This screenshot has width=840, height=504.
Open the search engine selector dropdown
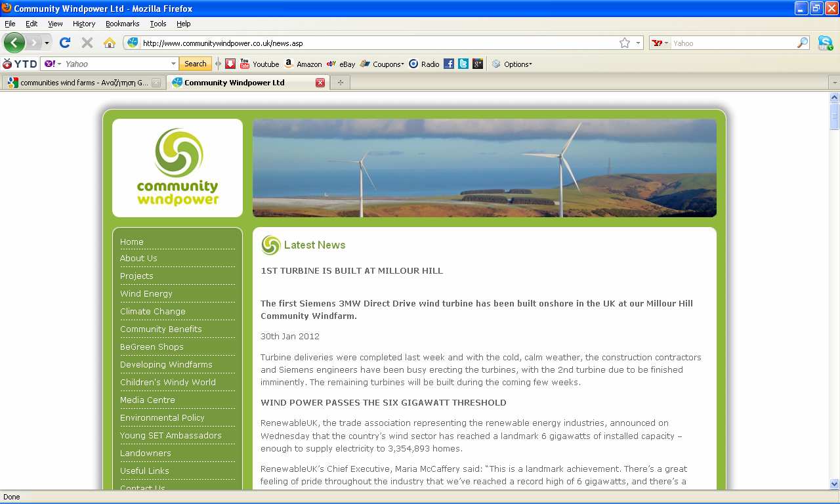(661, 43)
